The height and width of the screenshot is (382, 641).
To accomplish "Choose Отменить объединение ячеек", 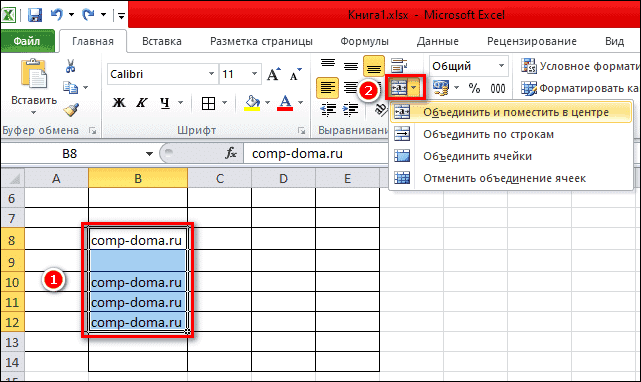I will [511, 178].
